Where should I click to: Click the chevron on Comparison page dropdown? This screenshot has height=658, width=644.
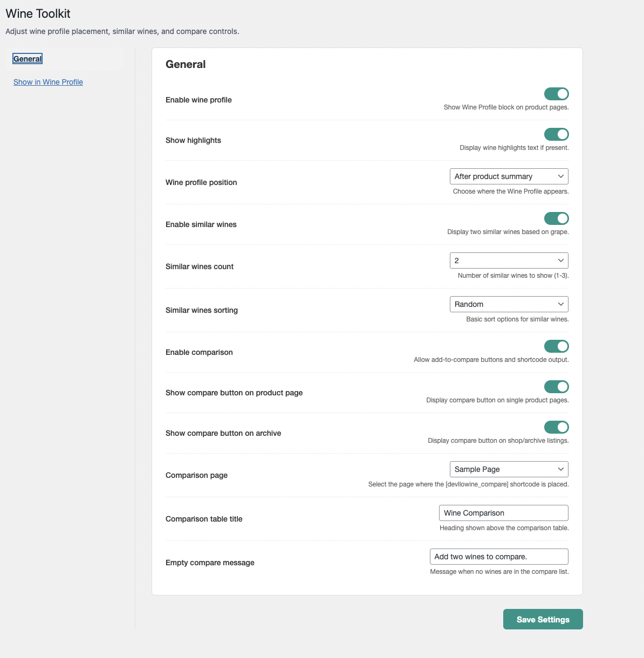(561, 469)
